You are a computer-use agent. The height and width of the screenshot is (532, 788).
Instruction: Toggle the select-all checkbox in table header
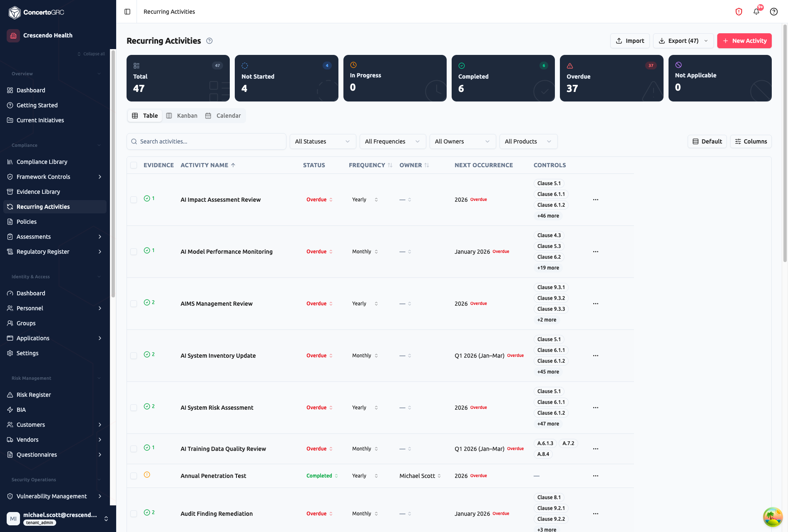click(134, 165)
